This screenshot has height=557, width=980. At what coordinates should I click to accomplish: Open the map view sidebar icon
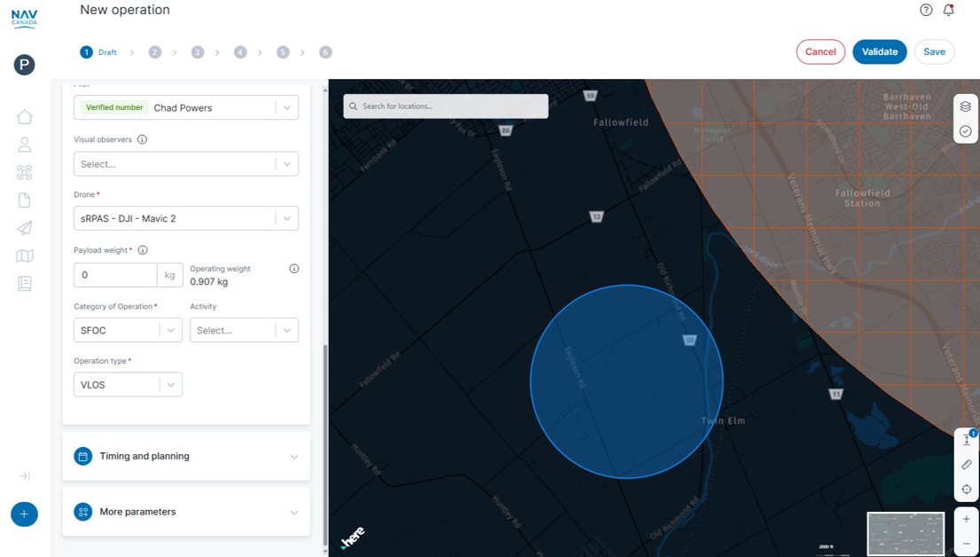24,256
